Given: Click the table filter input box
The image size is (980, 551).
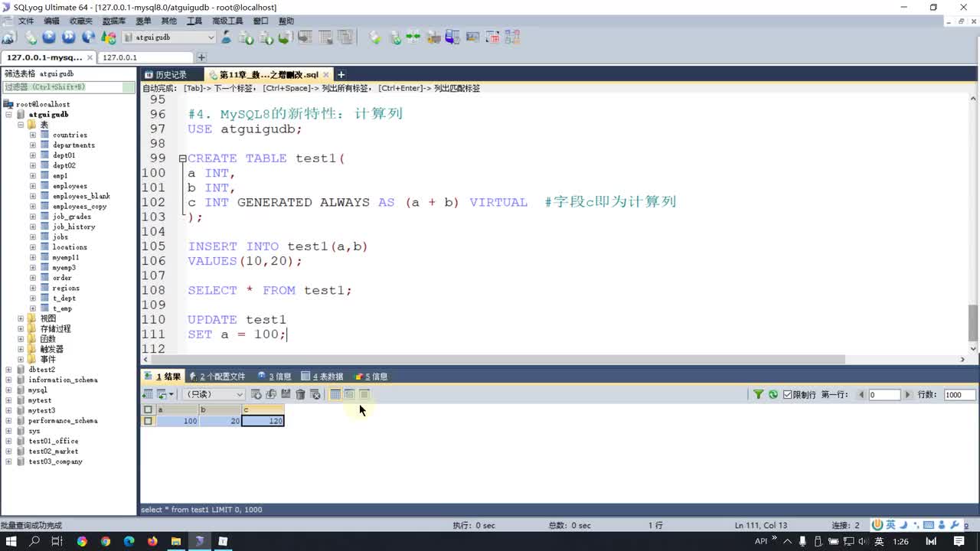Looking at the screenshot, I should click(x=69, y=87).
